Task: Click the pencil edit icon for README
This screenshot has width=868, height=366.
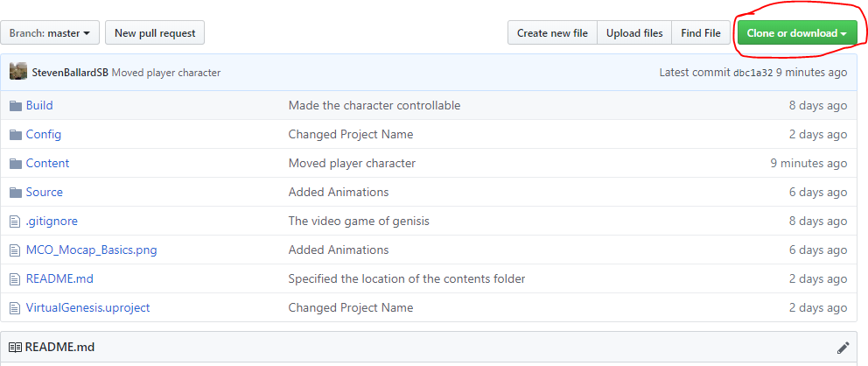Action: pos(843,348)
